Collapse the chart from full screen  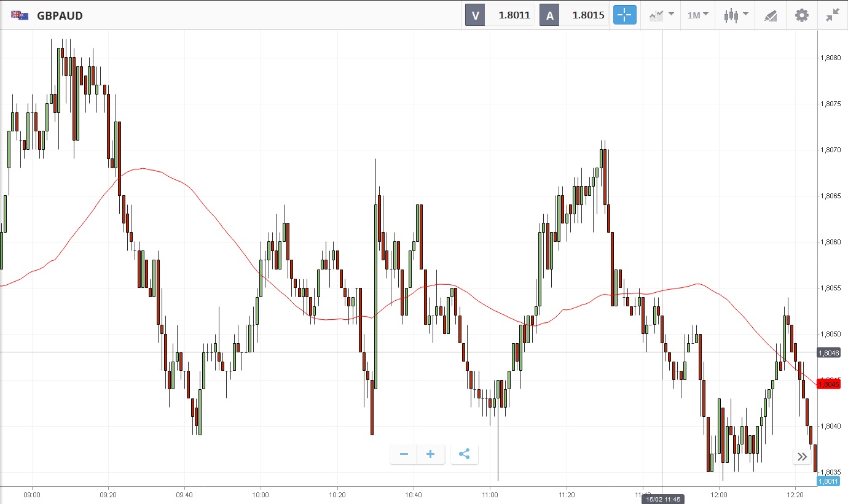click(833, 15)
